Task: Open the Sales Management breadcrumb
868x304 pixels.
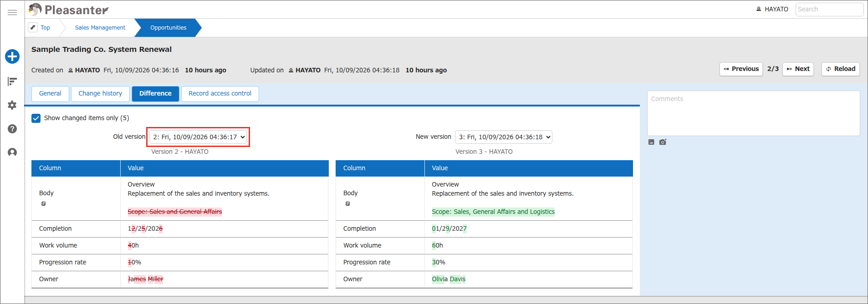Action: tap(100, 28)
